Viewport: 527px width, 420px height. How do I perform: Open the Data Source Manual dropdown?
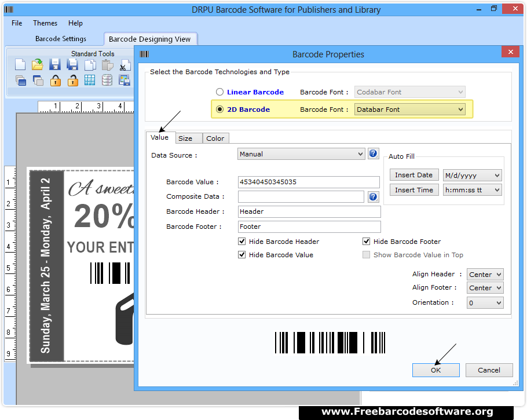[x=301, y=154]
